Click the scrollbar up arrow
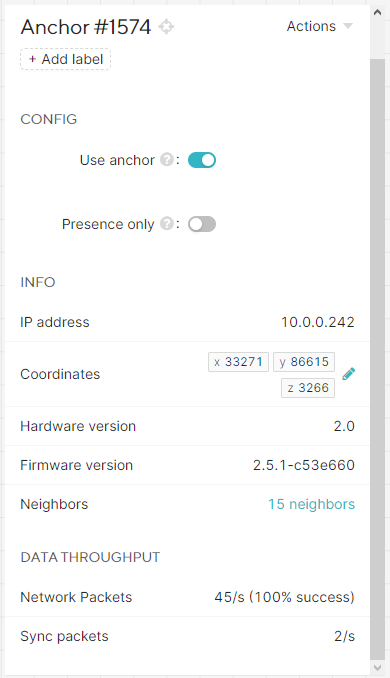 click(x=377, y=12)
